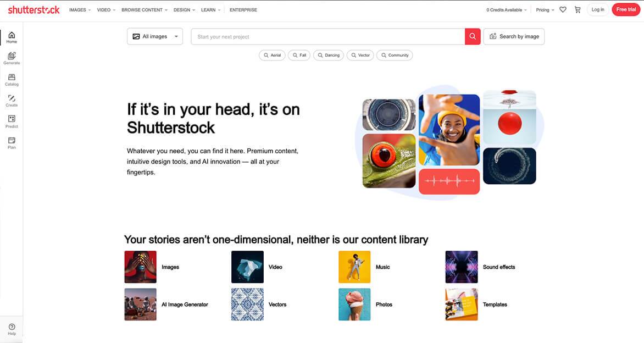644x343 pixels.
Task: Expand the All images media type dropdown
Action: [155, 36]
